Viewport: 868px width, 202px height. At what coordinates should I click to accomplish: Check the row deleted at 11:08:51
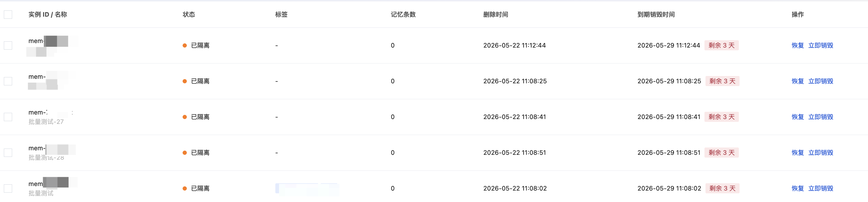[x=8, y=153]
